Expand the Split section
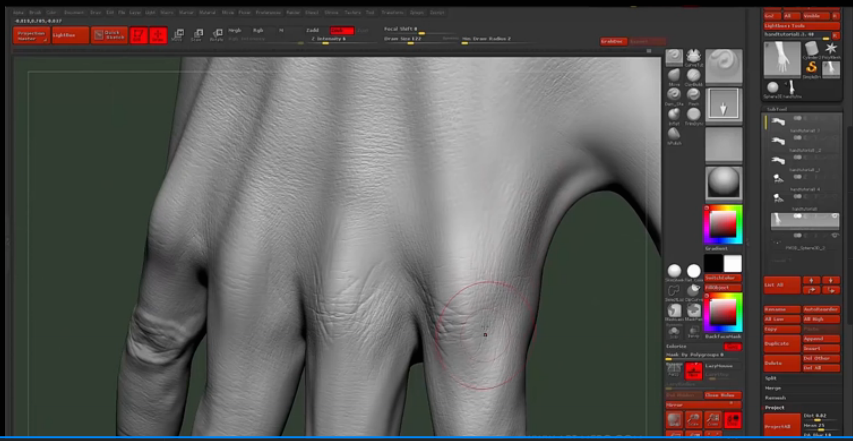The height and width of the screenshot is (441, 853). click(x=771, y=378)
